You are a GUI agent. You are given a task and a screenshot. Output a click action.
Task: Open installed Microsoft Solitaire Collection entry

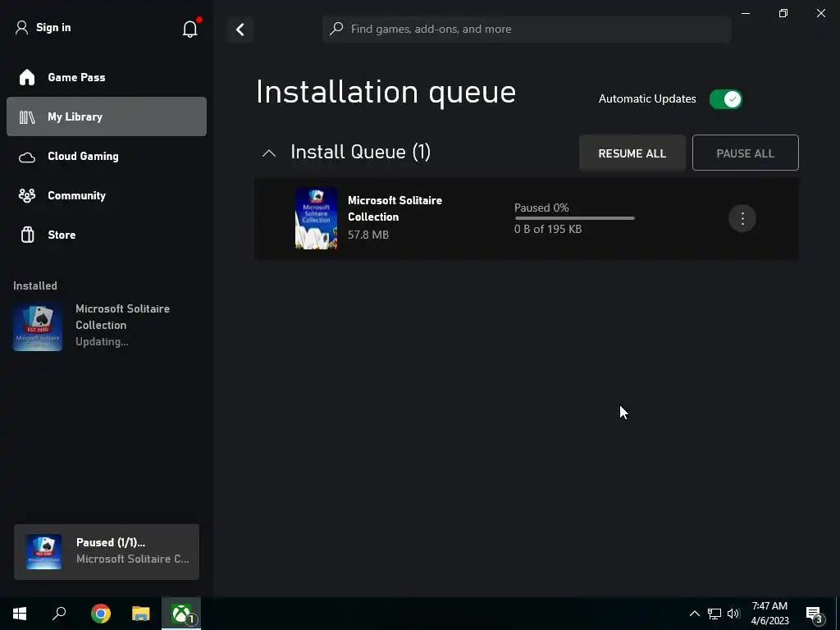107,325
